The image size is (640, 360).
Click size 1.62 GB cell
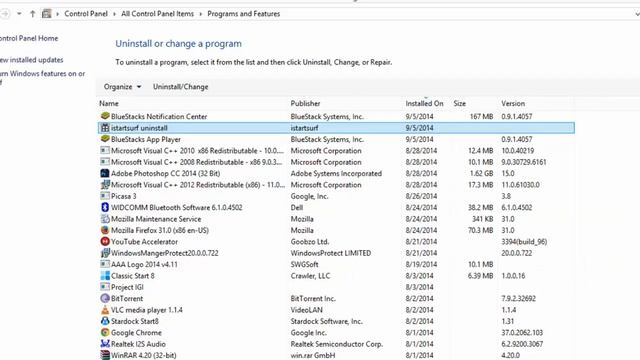(481, 173)
